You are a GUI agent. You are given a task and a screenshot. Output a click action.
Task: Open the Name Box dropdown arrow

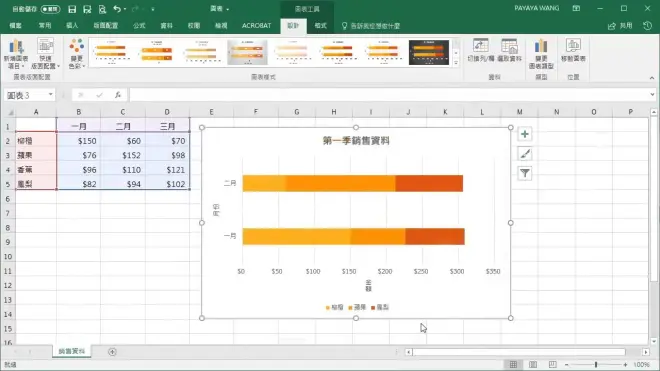click(51, 95)
